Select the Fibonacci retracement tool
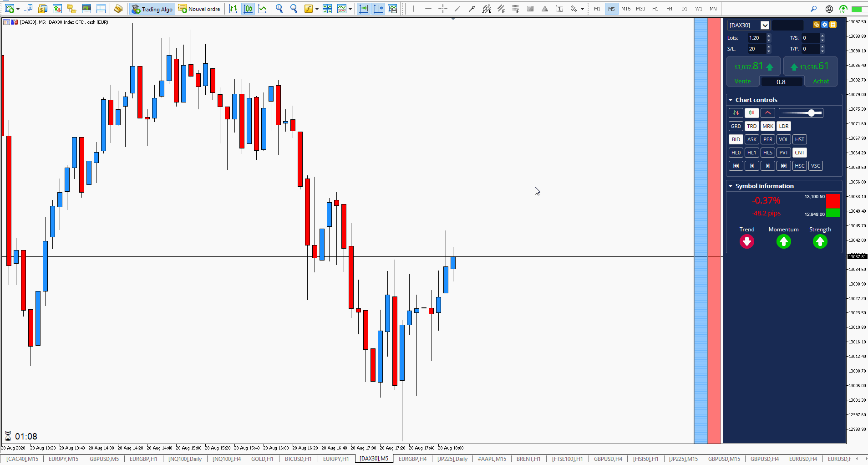Image resolution: width=868 pixels, height=465 pixels. click(x=516, y=9)
